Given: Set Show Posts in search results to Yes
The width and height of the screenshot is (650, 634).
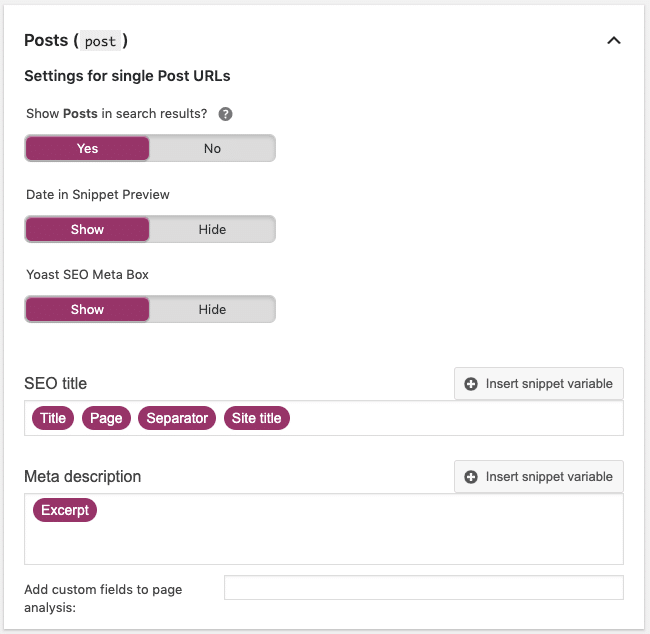Looking at the screenshot, I should click(x=87, y=148).
